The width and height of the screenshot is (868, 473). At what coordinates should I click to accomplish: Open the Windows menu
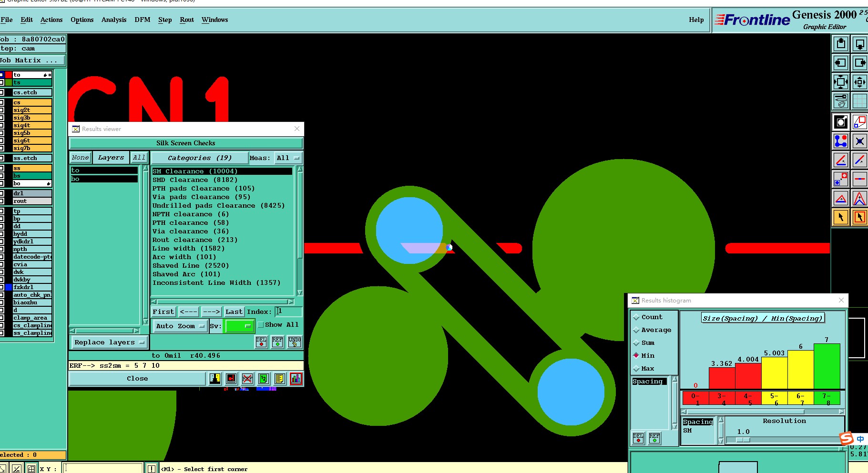(x=214, y=20)
